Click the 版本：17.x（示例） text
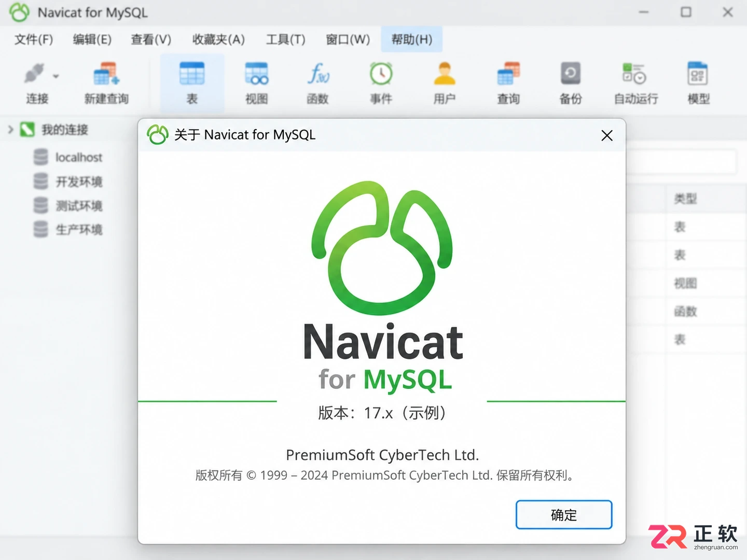This screenshot has height=560, width=747. 382,413
